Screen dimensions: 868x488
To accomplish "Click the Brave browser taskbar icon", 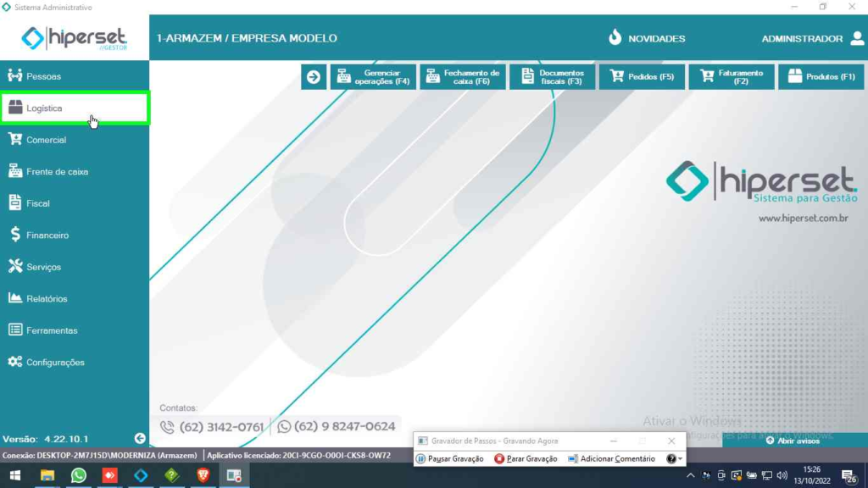I will coord(203,476).
